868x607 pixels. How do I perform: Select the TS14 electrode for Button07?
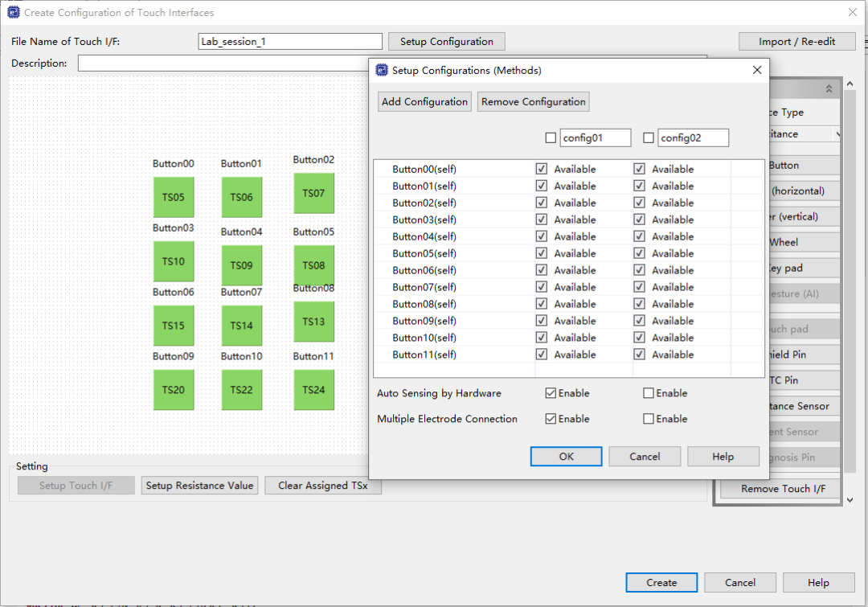[x=241, y=326]
